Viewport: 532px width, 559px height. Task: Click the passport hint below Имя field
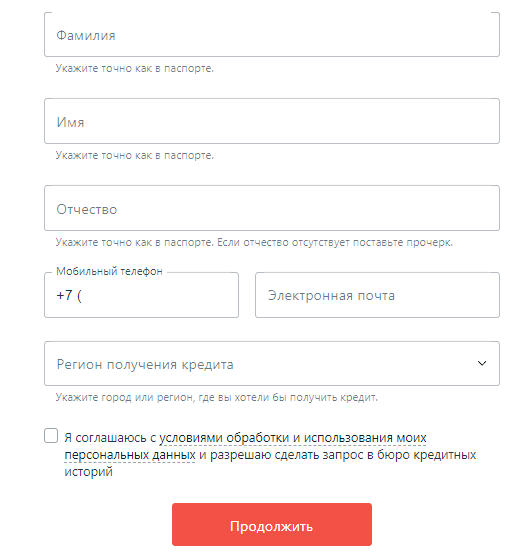pyautogui.click(x=134, y=155)
